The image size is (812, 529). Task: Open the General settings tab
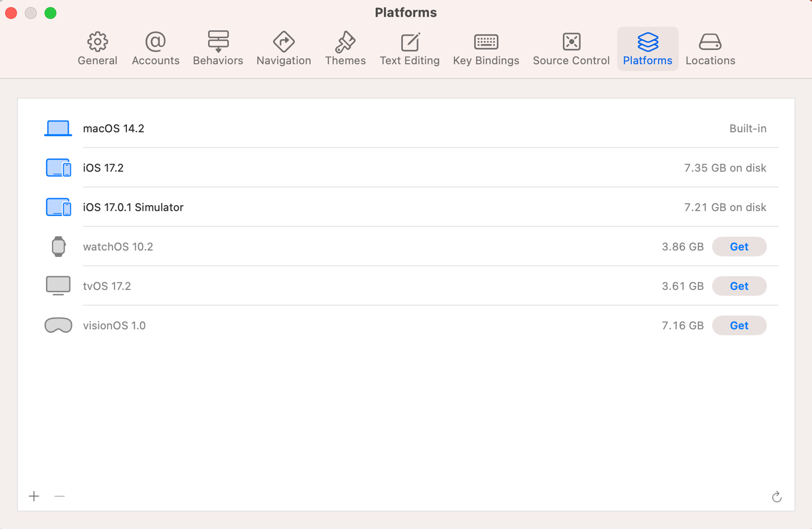tap(97, 49)
